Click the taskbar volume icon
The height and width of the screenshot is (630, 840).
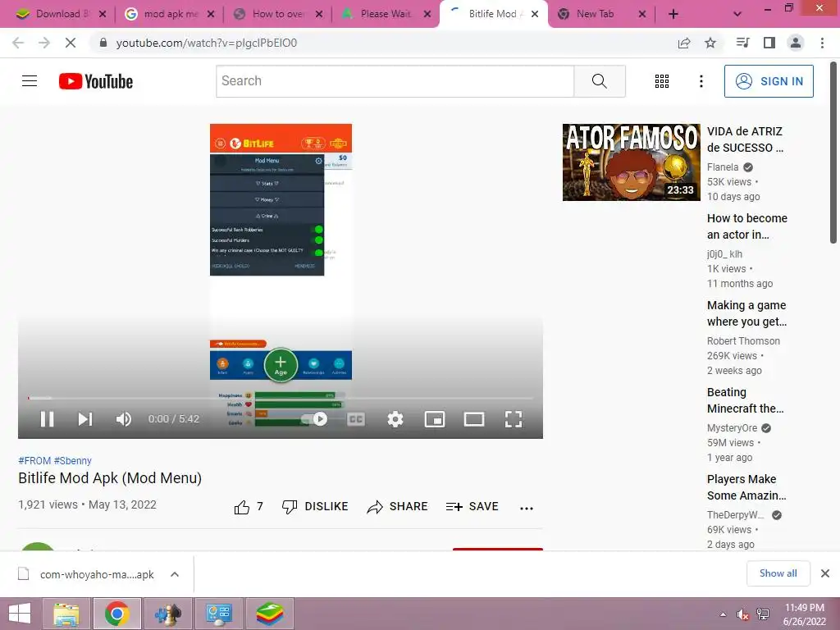(742, 614)
